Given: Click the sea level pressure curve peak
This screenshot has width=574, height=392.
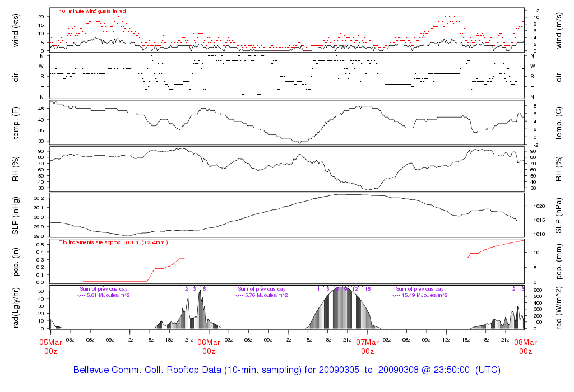Looking at the screenshot, I should pos(342,194).
